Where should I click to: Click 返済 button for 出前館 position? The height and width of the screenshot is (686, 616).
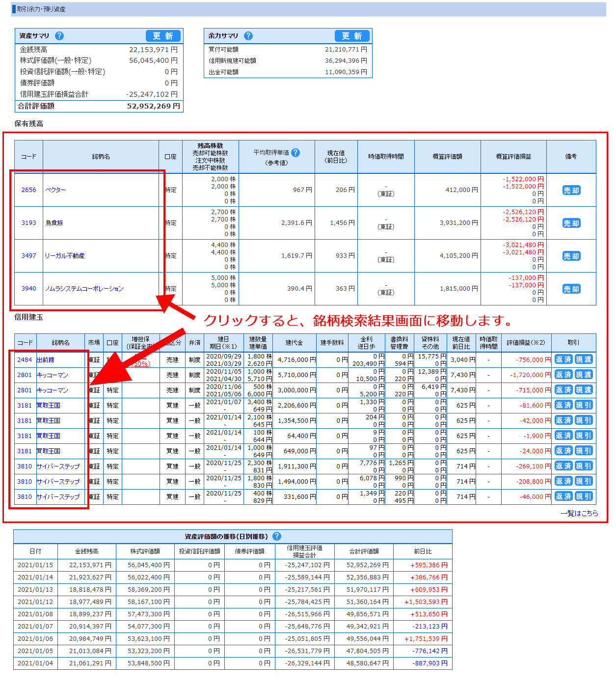[563, 359]
